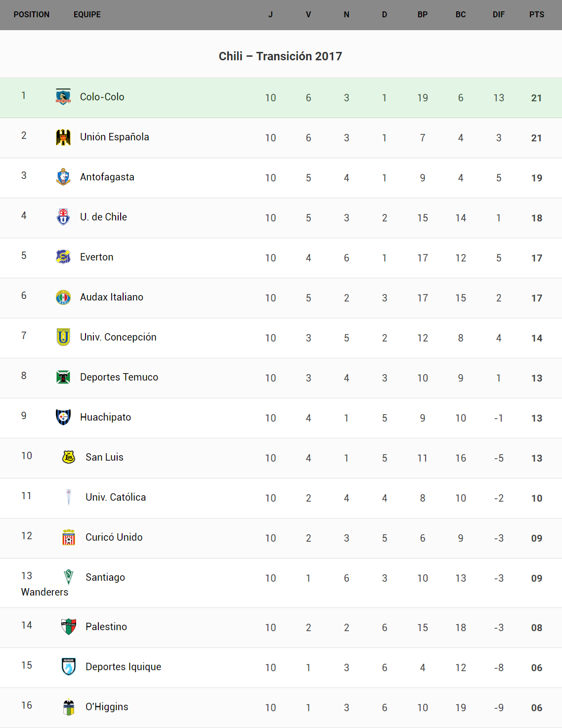Image resolution: width=562 pixels, height=728 pixels.
Task: Click the Huachipato club shield
Action: click(63, 417)
